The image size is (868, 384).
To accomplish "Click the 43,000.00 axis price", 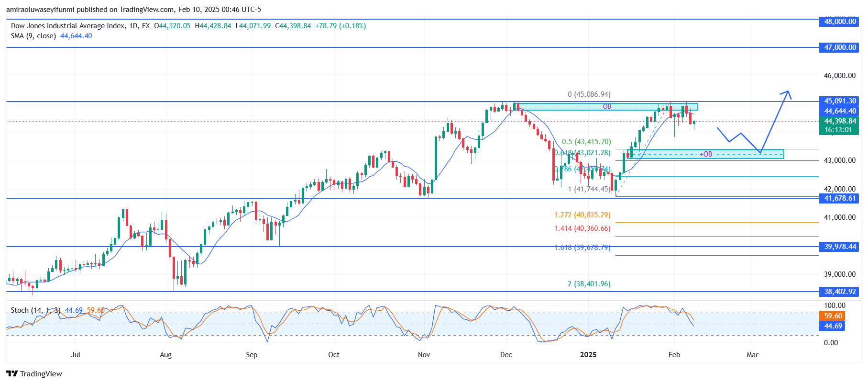I will point(839,160).
